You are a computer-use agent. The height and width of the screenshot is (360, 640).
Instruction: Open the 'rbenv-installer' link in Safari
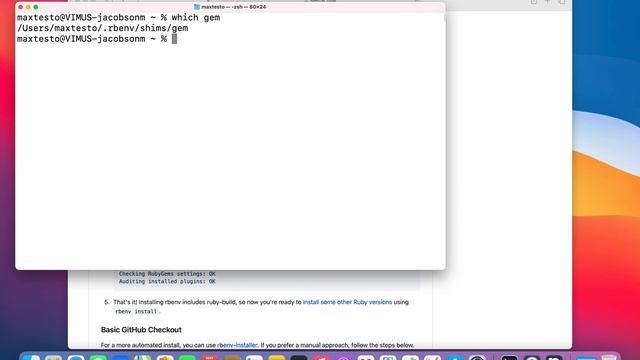pos(237,345)
